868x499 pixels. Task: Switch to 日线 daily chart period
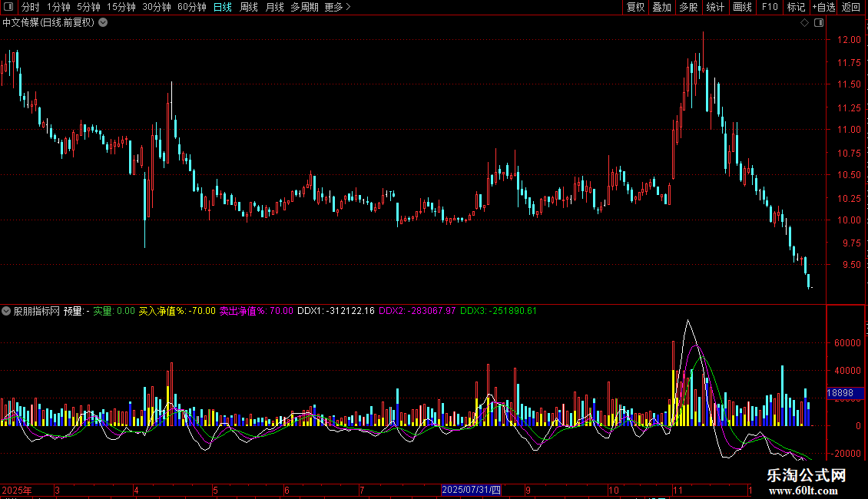point(222,7)
